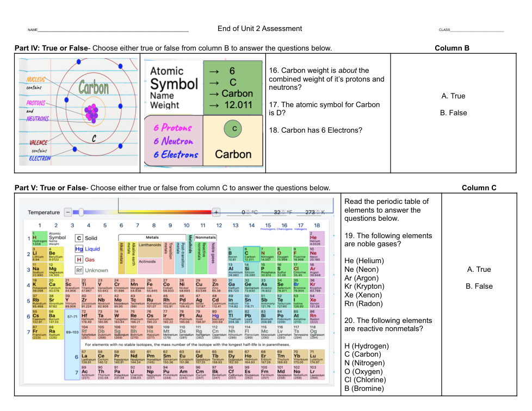Expand the 89–103 actinoid series placeholder

72,332
